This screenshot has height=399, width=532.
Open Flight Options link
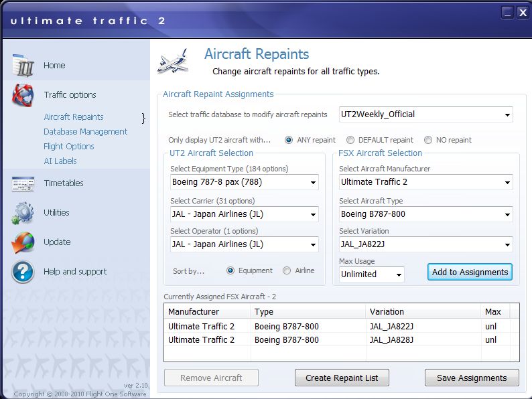pyautogui.click(x=69, y=147)
